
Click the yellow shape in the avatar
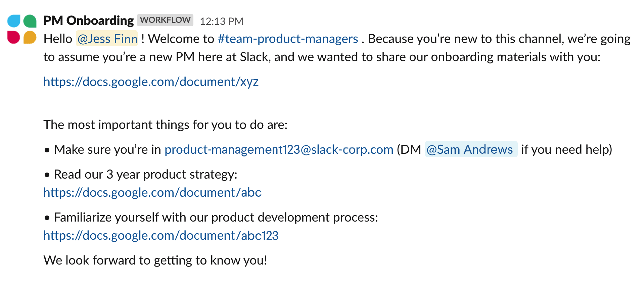(30, 37)
